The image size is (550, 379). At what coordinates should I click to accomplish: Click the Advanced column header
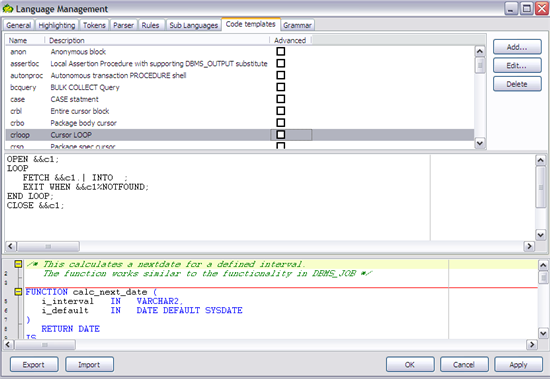tap(290, 40)
